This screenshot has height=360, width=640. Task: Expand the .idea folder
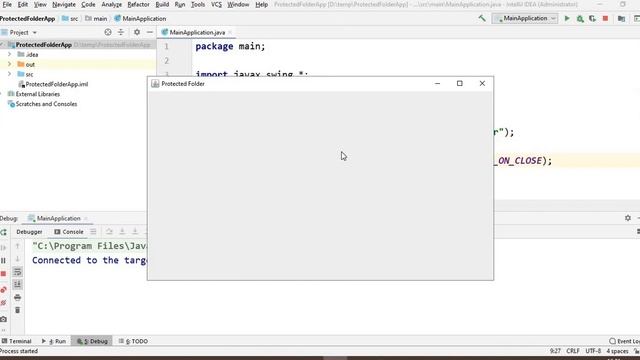(x=9, y=54)
